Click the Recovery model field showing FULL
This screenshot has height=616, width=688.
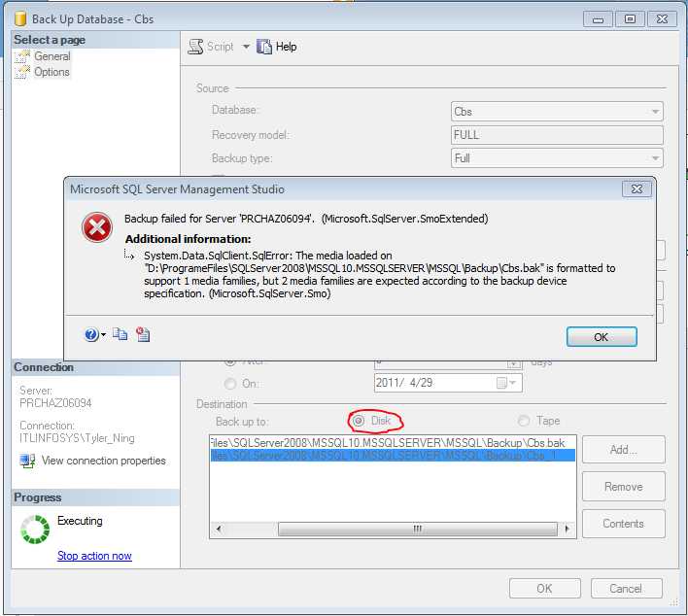(x=557, y=135)
